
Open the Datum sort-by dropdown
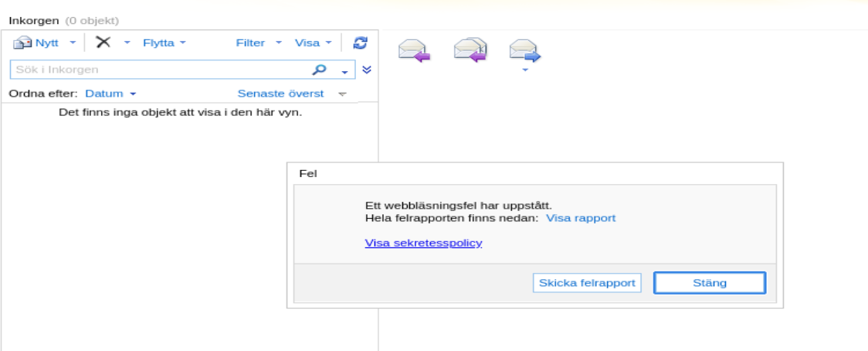110,94
